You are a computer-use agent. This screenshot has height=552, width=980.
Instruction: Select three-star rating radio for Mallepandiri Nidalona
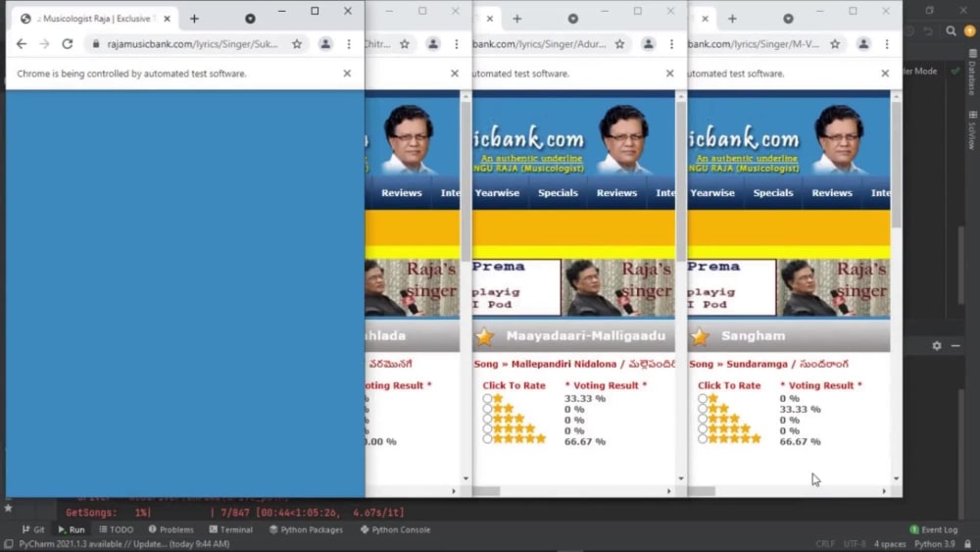point(487,419)
